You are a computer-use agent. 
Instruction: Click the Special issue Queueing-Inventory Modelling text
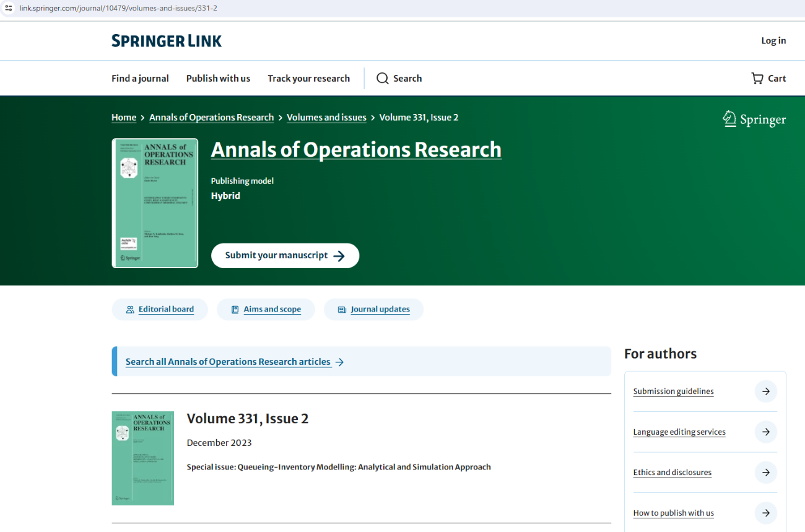click(339, 467)
